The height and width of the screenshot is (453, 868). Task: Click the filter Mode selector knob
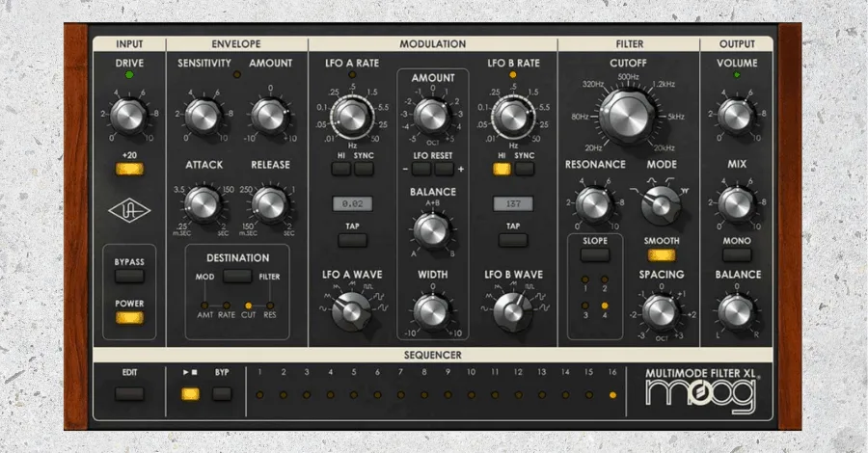[661, 205]
